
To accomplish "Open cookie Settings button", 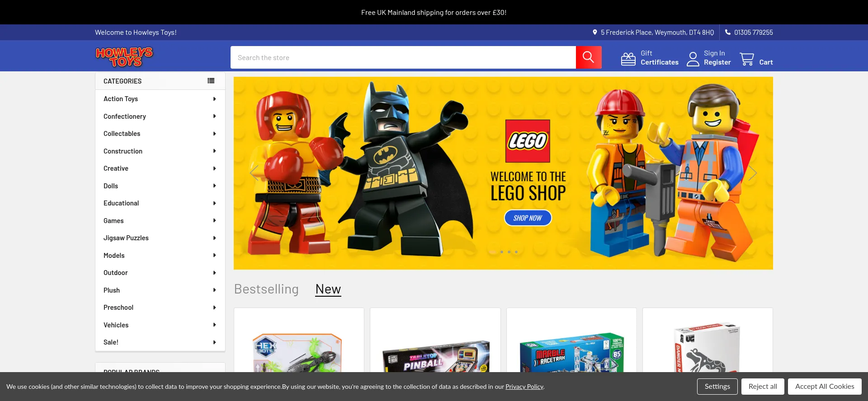I will click(x=717, y=387).
